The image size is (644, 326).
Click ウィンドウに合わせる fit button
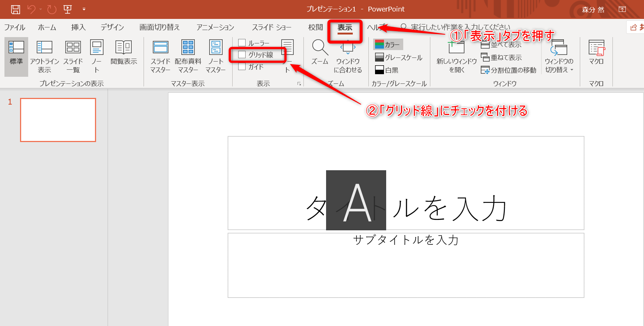coord(348,57)
